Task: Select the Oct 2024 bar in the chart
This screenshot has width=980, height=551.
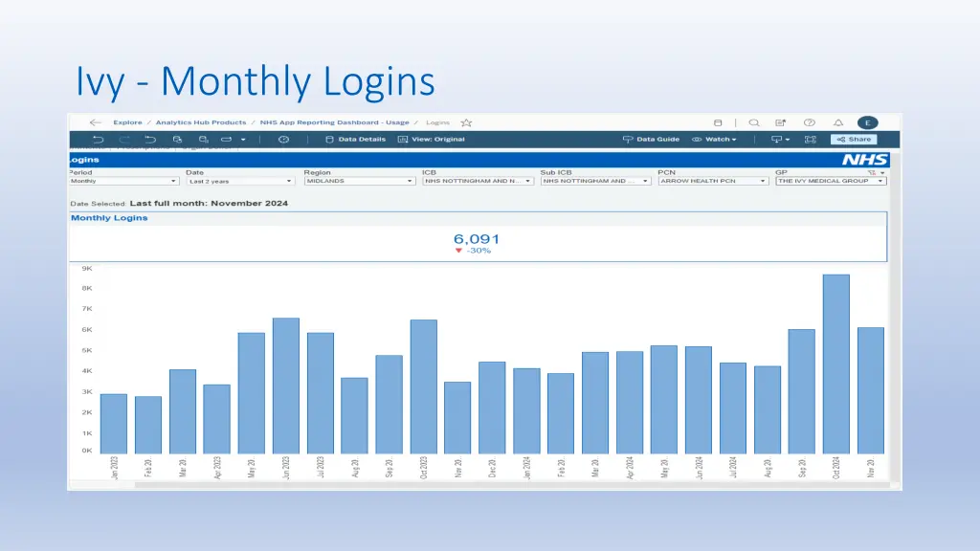Action: pyautogui.click(x=836, y=364)
